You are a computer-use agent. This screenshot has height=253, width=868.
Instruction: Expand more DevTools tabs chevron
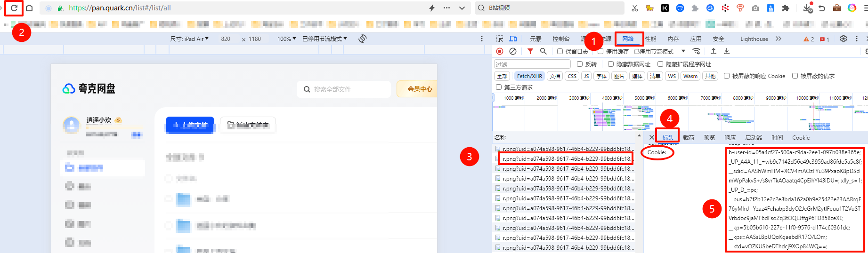pos(779,39)
